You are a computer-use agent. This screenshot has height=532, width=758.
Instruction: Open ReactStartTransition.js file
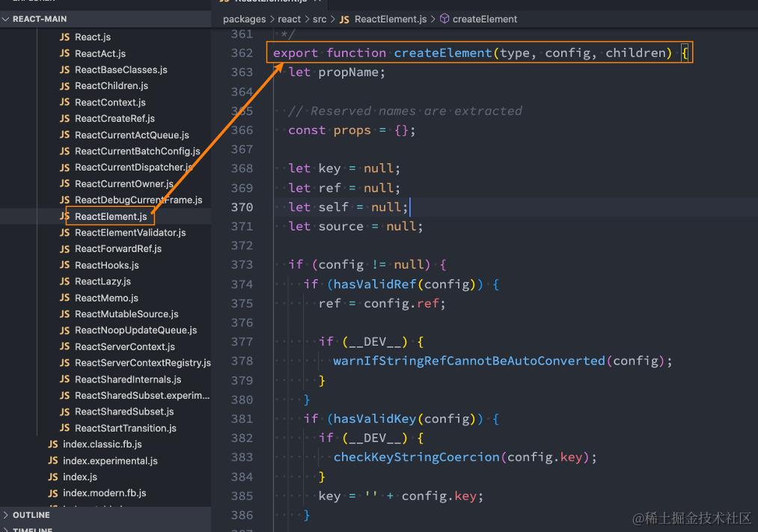126,428
